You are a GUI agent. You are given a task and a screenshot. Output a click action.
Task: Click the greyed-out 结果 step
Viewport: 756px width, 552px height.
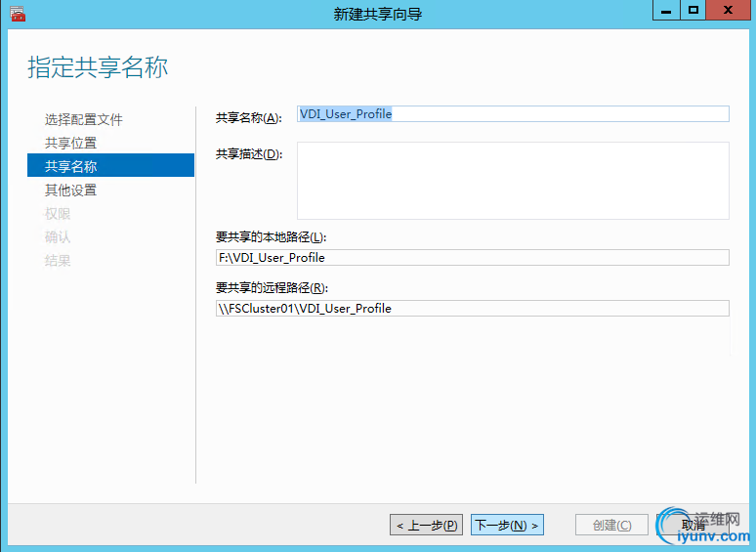click(x=58, y=261)
